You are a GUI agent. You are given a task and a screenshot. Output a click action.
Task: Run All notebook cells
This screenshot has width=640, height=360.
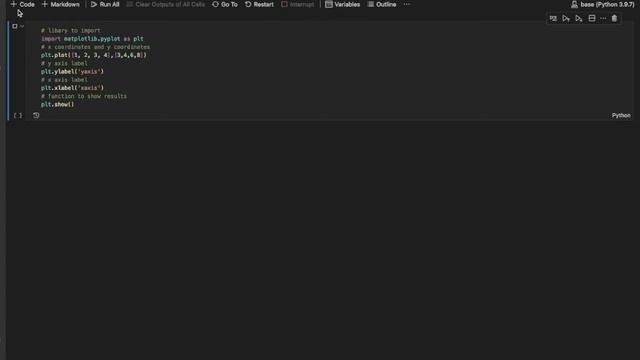click(105, 4)
